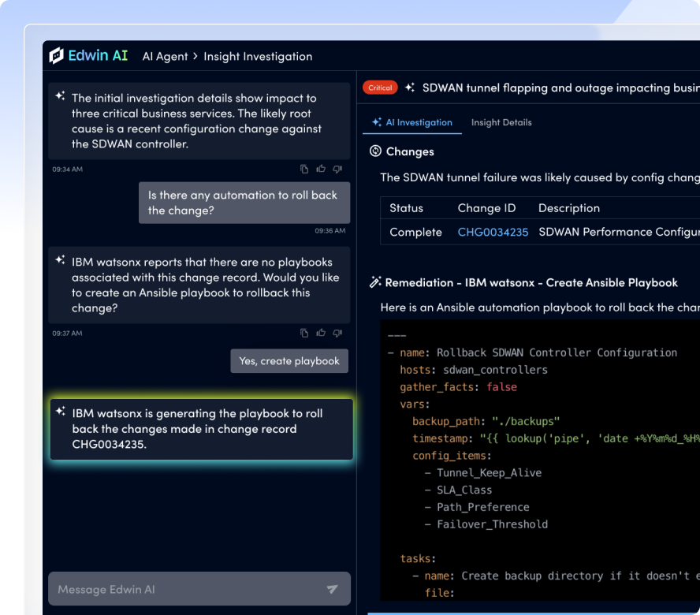Click the SLA_Class config item
This screenshot has height=615, width=700.
point(458,490)
